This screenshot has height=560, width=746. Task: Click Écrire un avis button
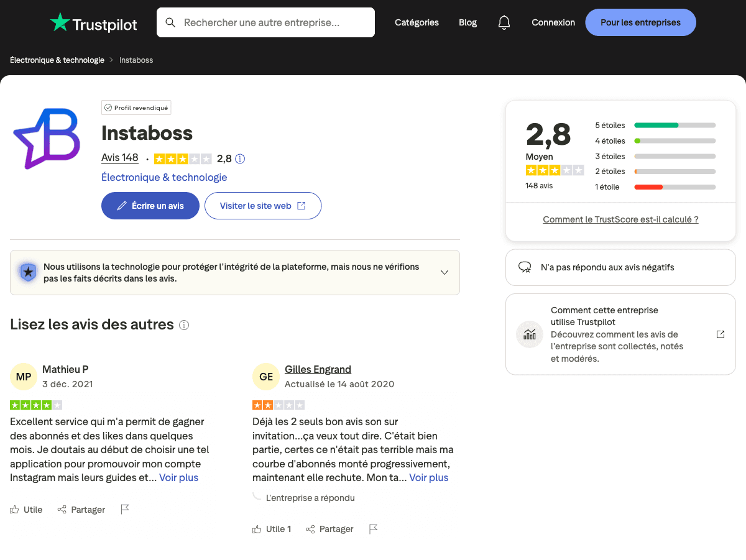point(150,206)
